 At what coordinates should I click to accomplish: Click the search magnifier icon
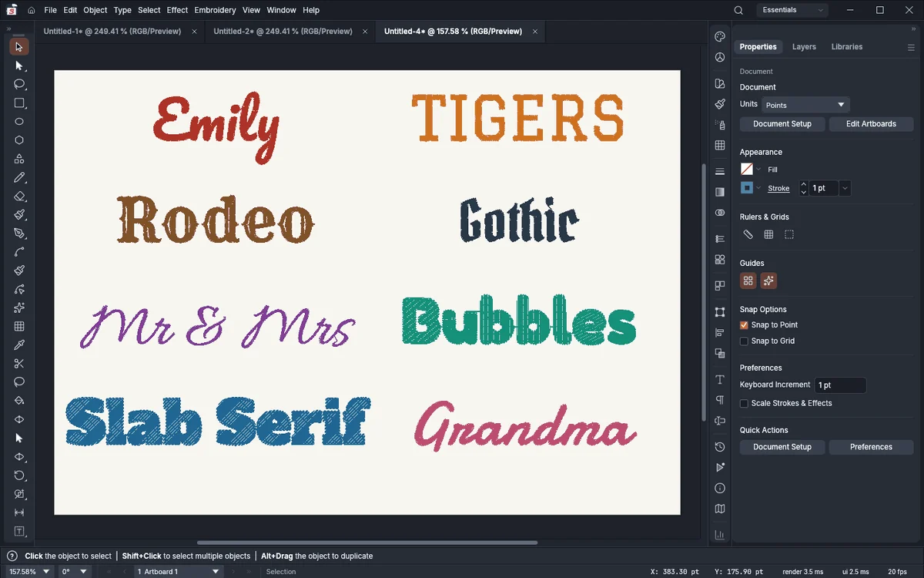[738, 10]
